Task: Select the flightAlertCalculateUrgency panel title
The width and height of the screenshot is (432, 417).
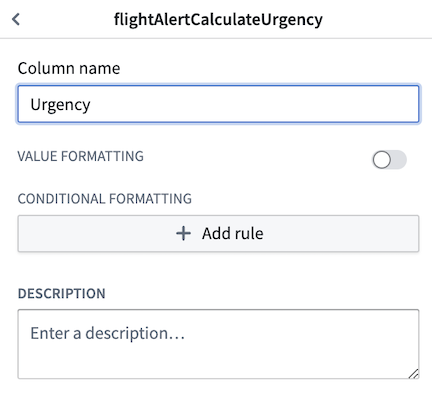Action: [218, 19]
